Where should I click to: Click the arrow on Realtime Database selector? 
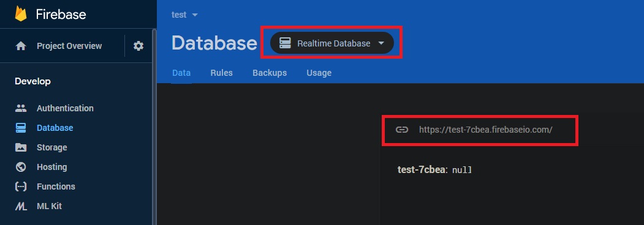point(381,43)
